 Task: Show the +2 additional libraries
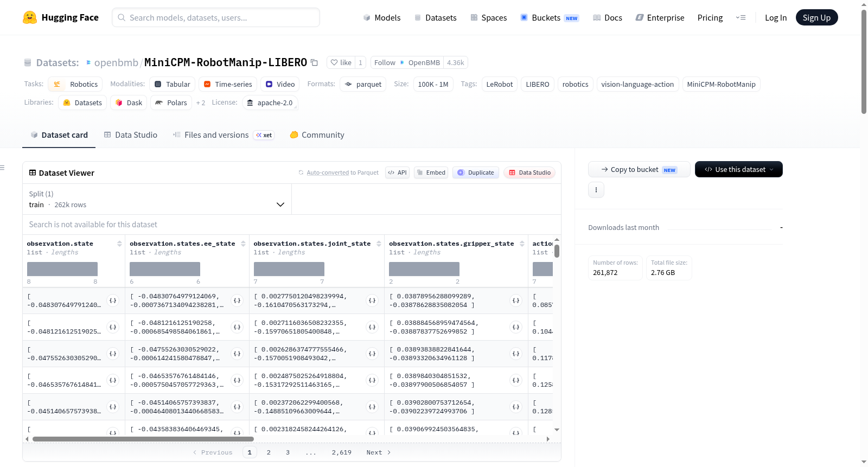point(201,103)
